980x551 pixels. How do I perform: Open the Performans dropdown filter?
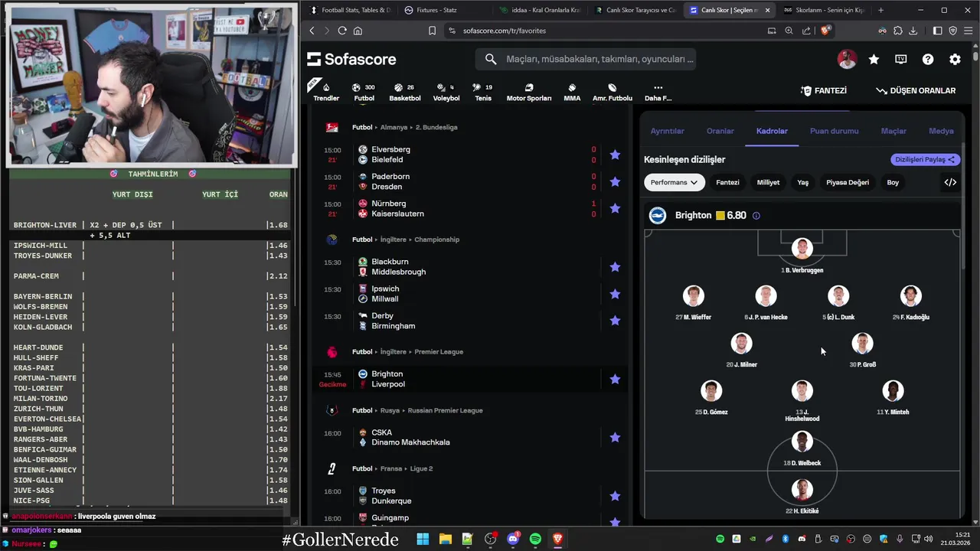click(x=674, y=182)
